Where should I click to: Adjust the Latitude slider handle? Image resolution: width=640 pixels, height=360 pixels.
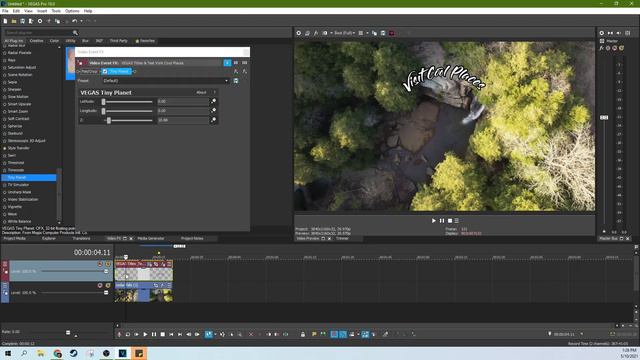[x=104, y=102]
